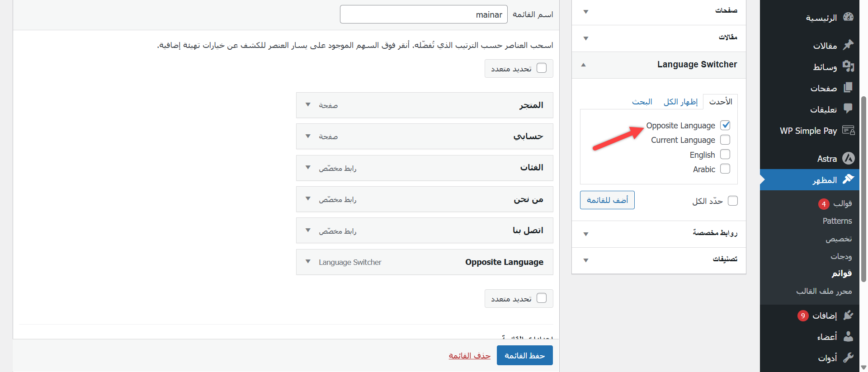
Task: Click the أعضاء user icon
Action: click(x=848, y=336)
